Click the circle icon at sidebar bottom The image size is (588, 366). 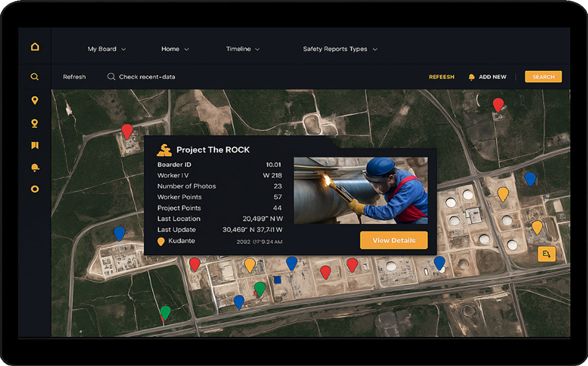[35, 189]
